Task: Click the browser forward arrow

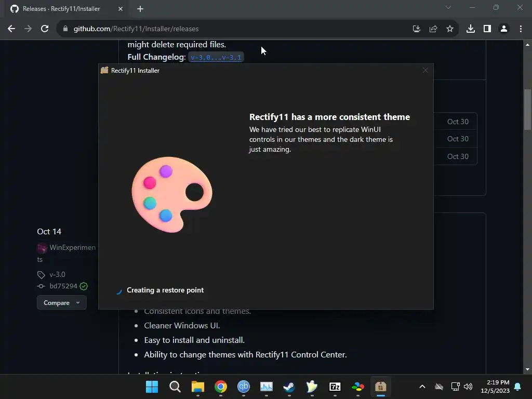Action: pyautogui.click(x=28, y=29)
